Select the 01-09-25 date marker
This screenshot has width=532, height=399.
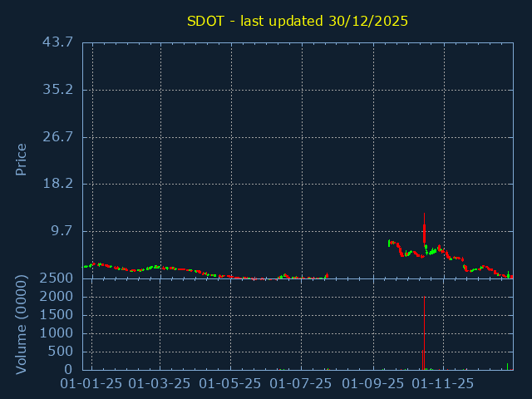374,384
